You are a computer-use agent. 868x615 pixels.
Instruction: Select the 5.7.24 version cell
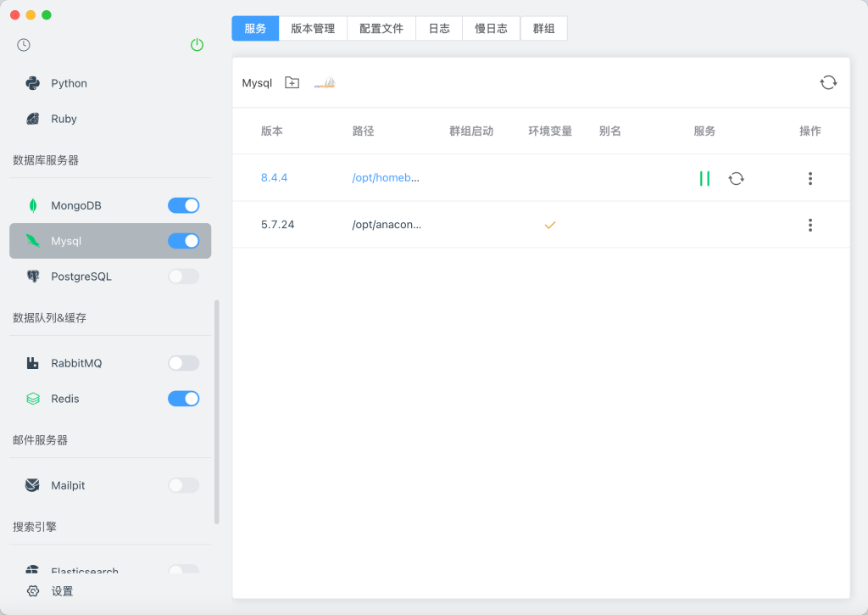click(x=277, y=225)
